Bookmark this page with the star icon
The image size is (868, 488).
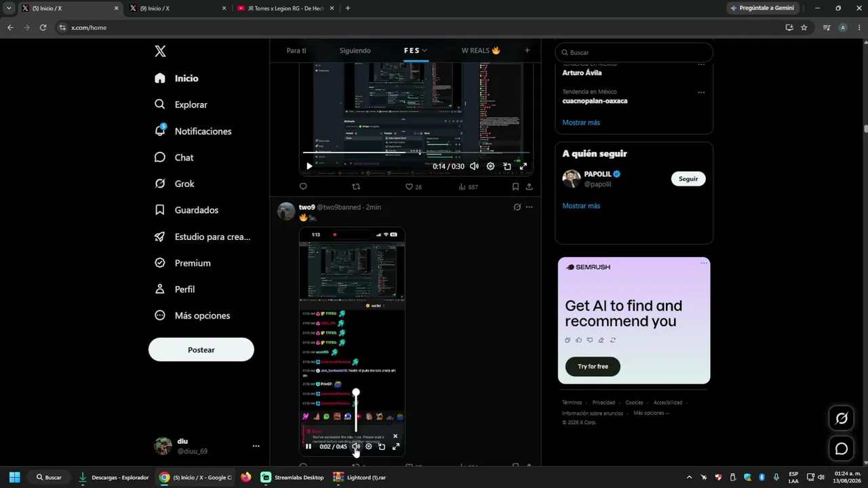click(804, 28)
